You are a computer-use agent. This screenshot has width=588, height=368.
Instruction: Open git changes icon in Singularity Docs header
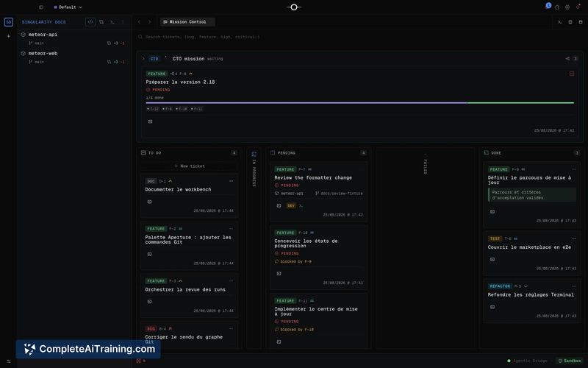point(101,22)
